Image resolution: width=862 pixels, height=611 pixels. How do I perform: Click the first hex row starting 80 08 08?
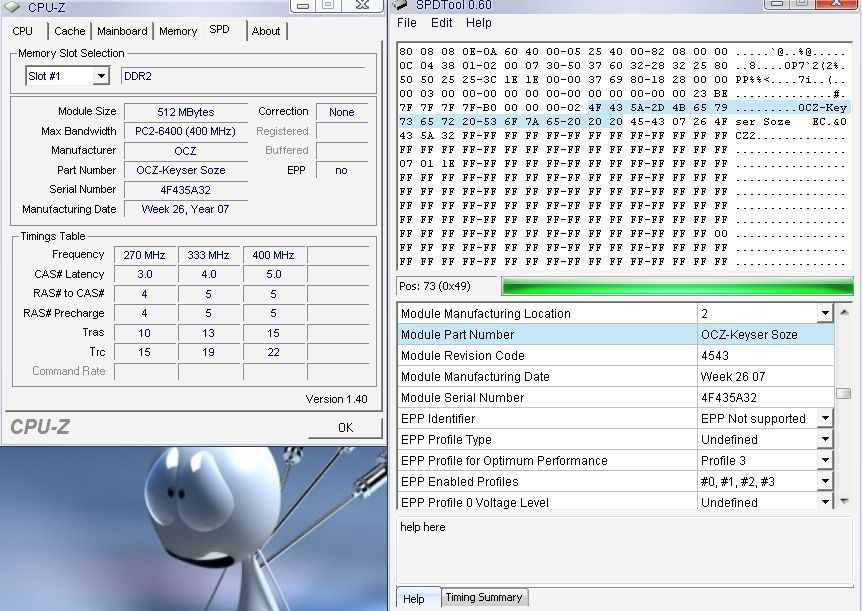[x=622, y=52]
